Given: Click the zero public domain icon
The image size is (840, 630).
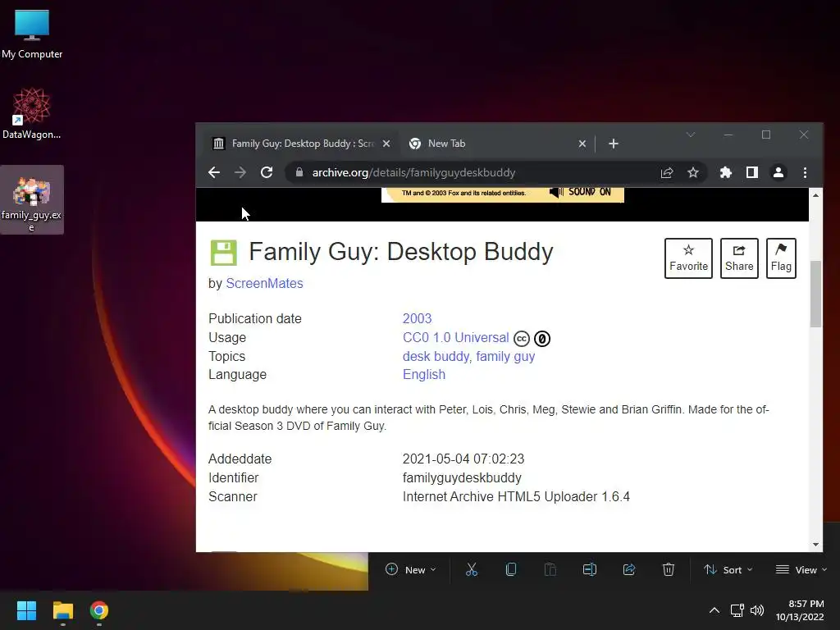Looking at the screenshot, I should (542, 339).
